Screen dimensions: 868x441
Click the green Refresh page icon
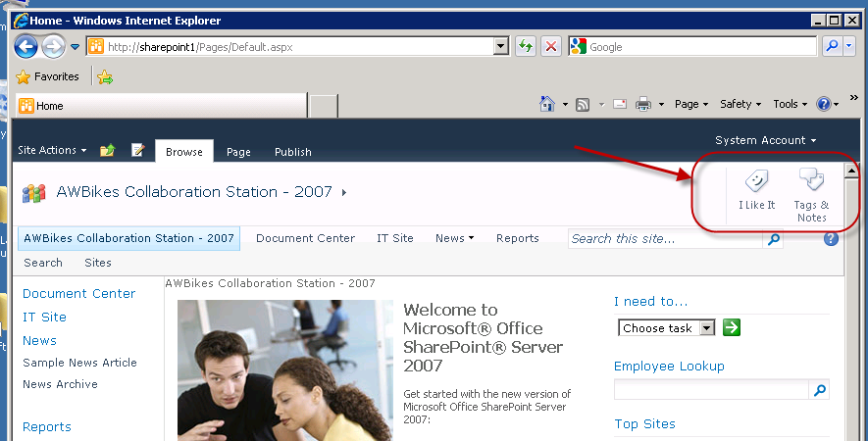click(526, 46)
